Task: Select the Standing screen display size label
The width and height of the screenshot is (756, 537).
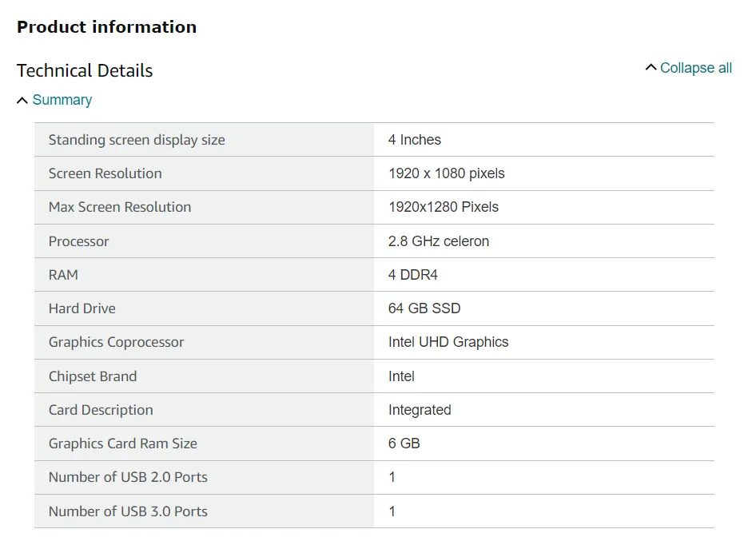Action: pyautogui.click(x=137, y=140)
